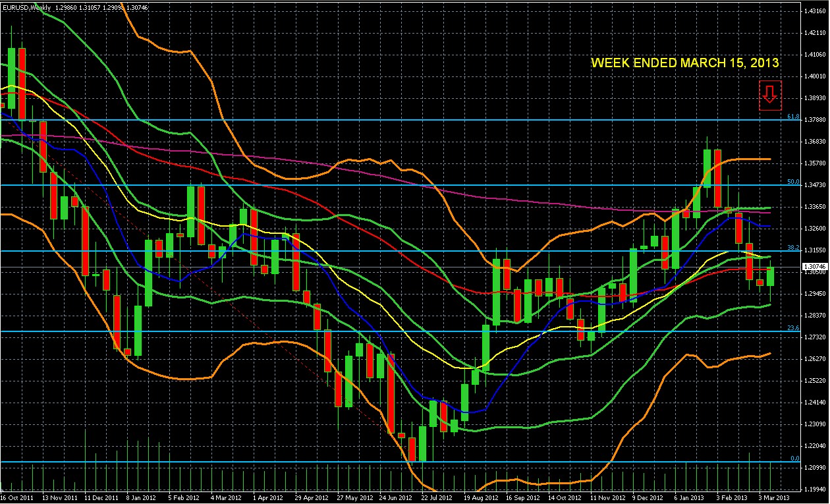Click the 1.43160 price axis label
This screenshot has width=830, height=504.
coord(816,11)
